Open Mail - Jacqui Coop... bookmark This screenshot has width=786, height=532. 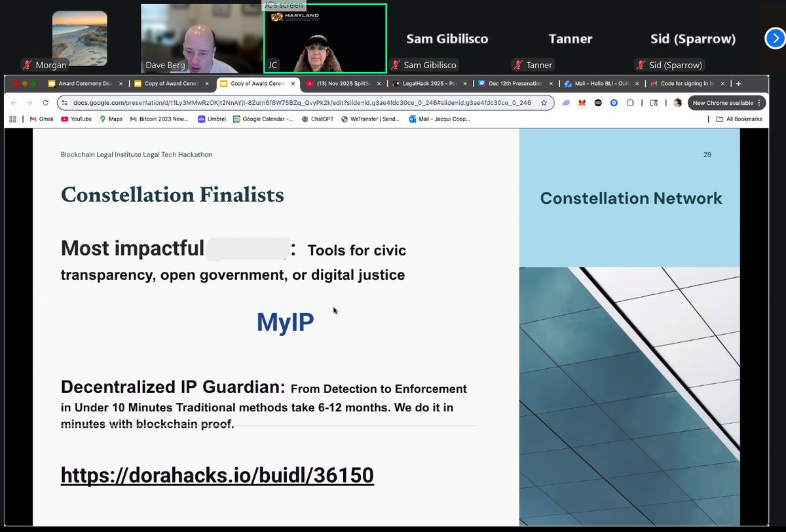click(441, 119)
